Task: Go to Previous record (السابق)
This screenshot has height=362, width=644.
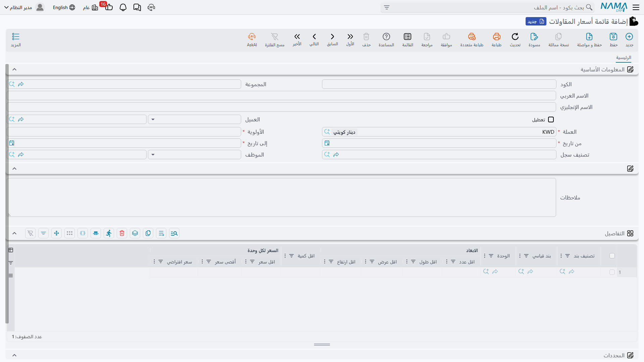Action: 332,37
